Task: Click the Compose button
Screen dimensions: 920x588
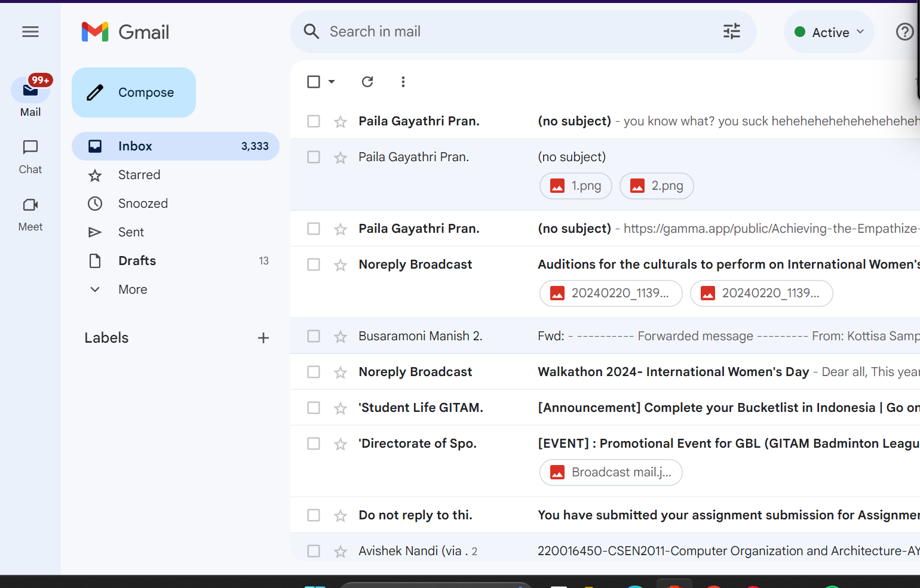Action: coord(134,93)
